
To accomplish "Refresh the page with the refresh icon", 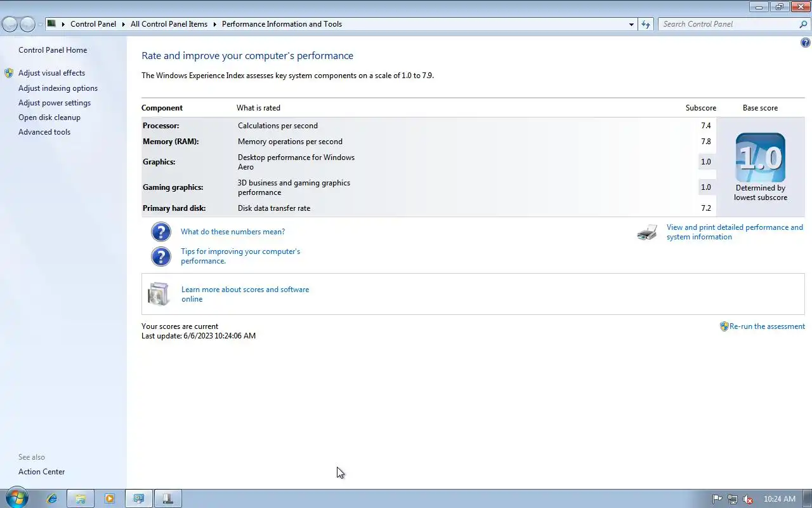I will (x=646, y=24).
